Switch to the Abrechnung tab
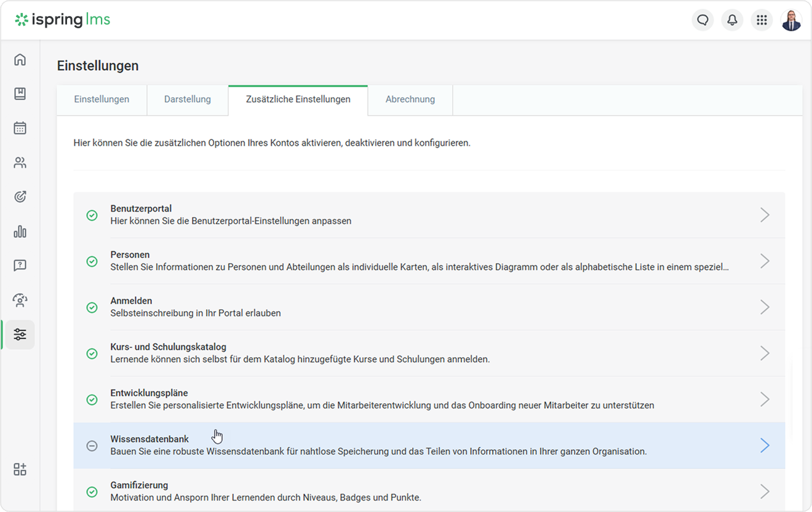Image resolution: width=812 pixels, height=512 pixels. 410,100
